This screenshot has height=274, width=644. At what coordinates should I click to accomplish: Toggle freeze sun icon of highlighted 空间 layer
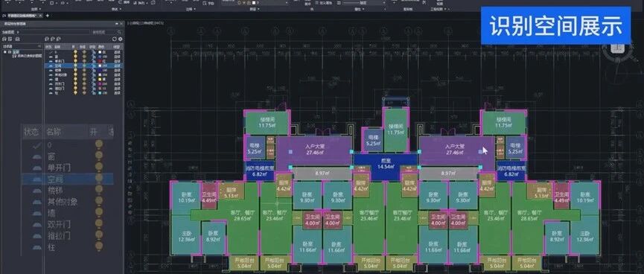84,66
